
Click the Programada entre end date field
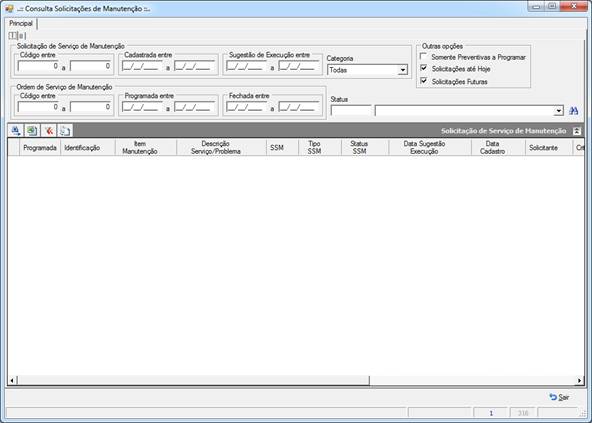[x=194, y=107]
